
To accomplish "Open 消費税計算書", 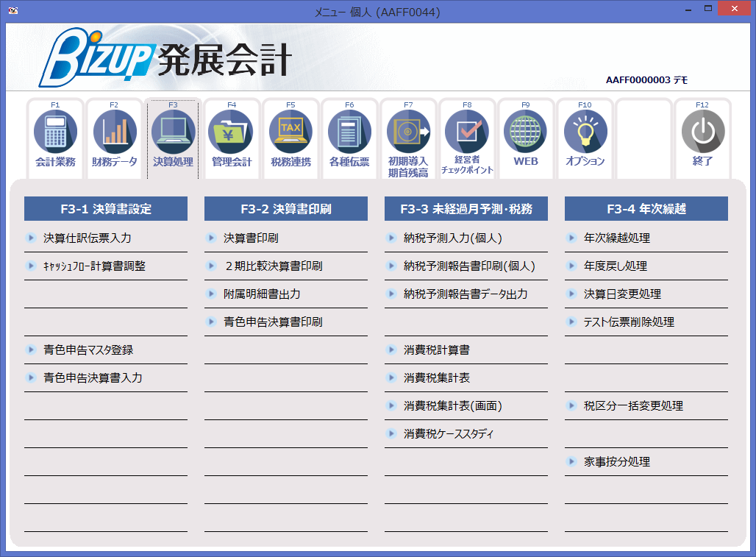I will (429, 350).
